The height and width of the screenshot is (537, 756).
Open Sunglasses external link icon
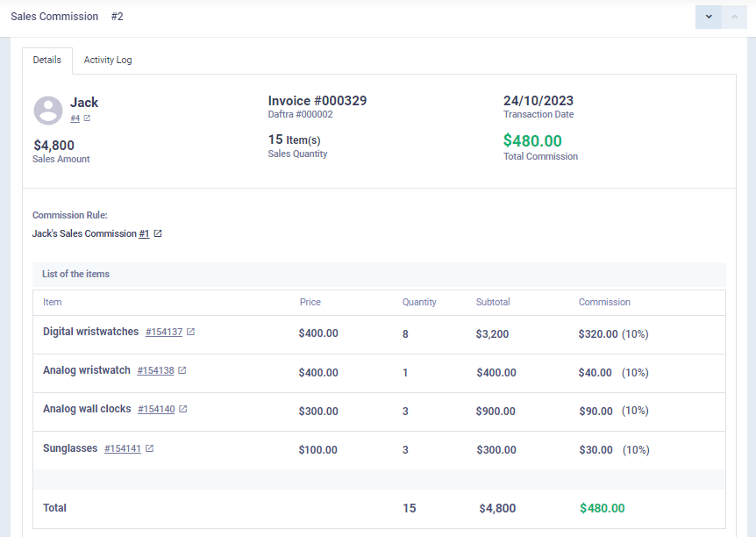click(x=149, y=448)
